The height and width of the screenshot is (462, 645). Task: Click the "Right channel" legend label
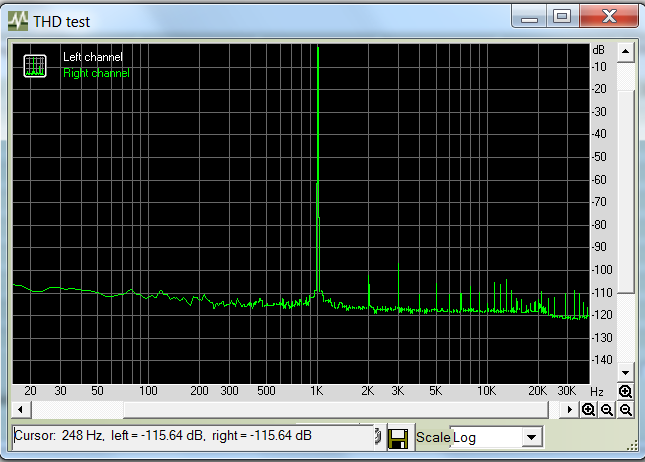point(96,73)
